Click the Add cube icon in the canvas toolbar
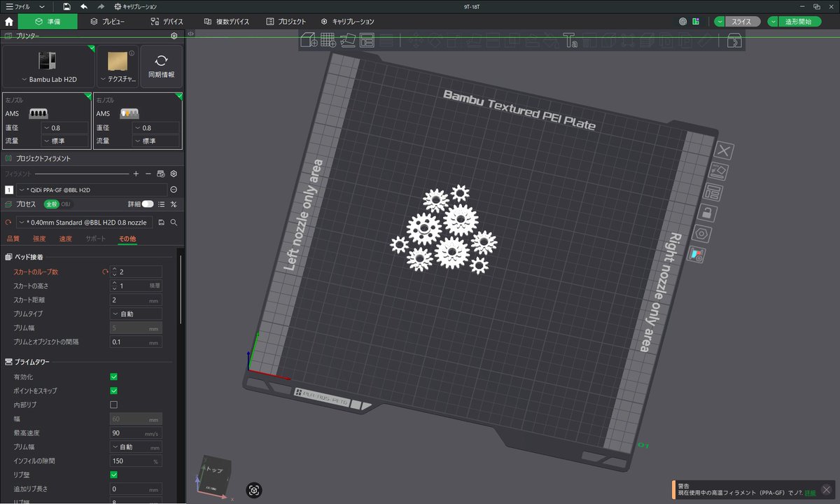The image size is (840, 504). [309, 41]
